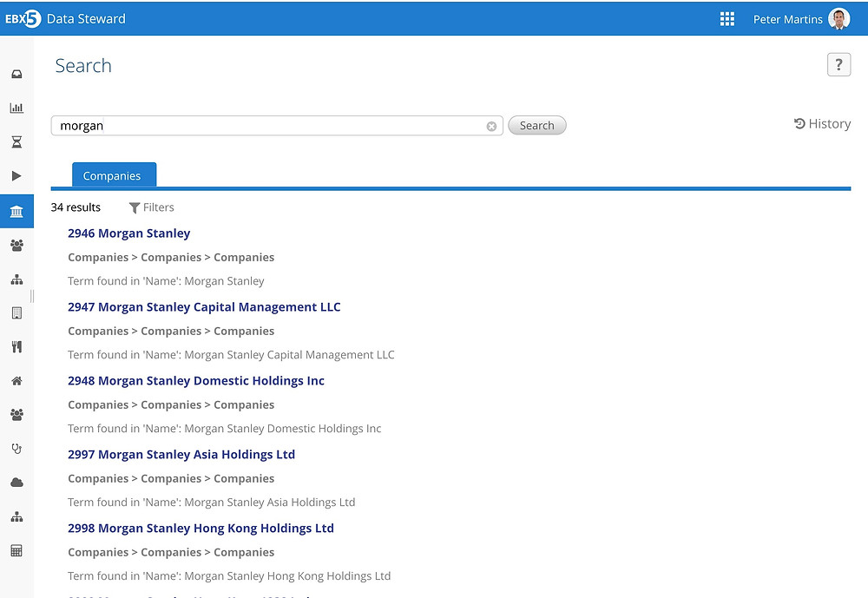Click the table grid icon in sidebar
This screenshot has width=868, height=598.
[16, 551]
